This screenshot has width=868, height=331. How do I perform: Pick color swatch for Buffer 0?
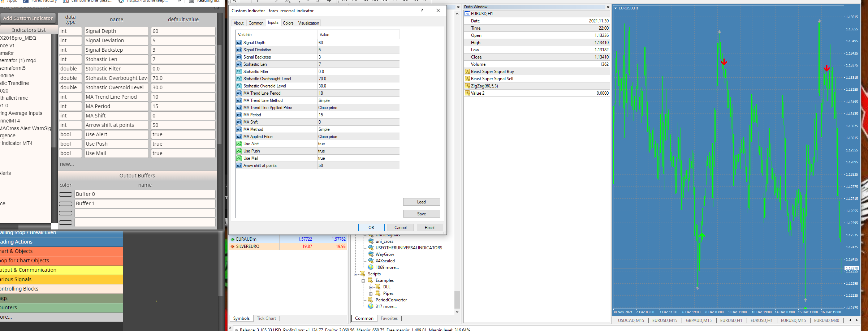point(65,194)
